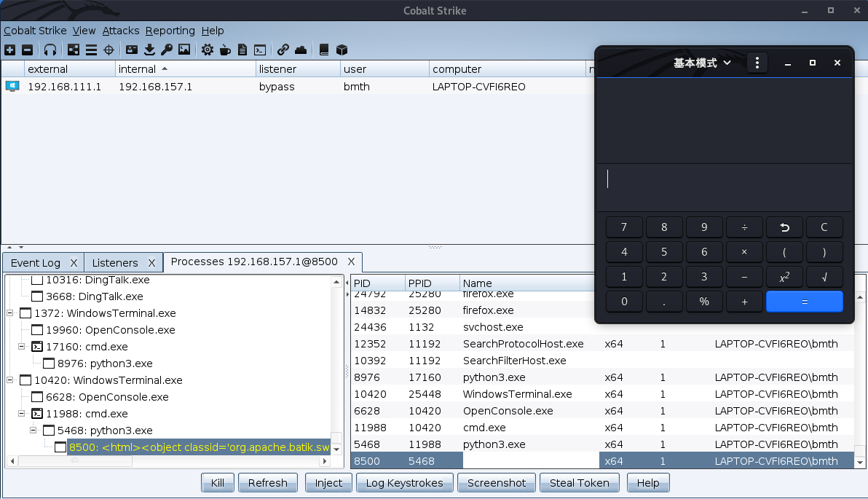Click the calculator x squared button
This screenshot has width=868, height=499.
point(784,277)
